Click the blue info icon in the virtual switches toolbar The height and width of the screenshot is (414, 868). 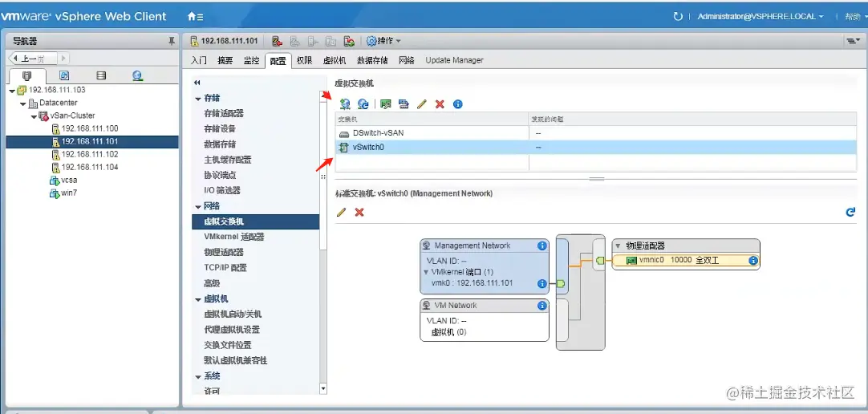click(x=458, y=104)
